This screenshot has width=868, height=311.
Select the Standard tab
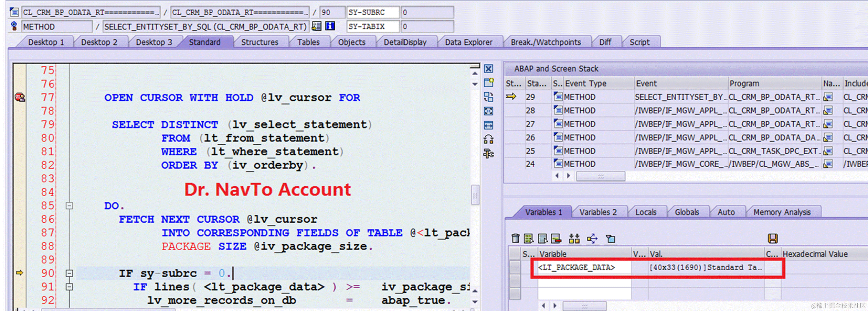pyautogui.click(x=204, y=42)
